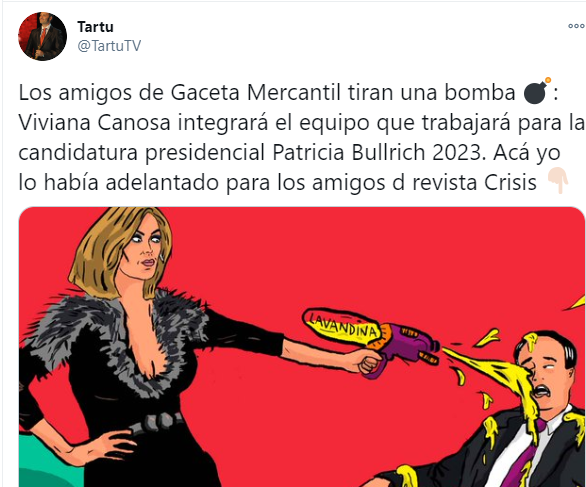
Task: Click the words 'revista Crisis' in the tweet
Action: [x=475, y=182]
